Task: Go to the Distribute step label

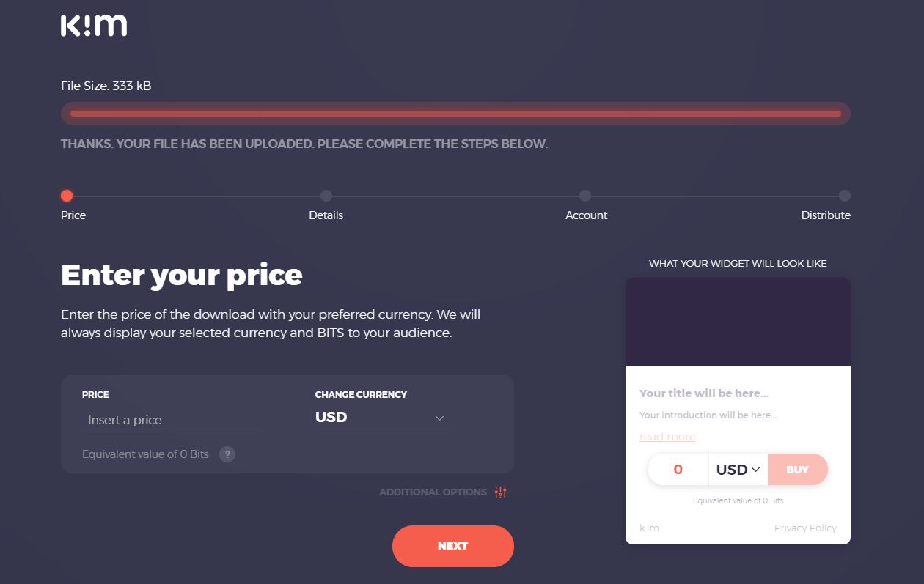Action: click(x=826, y=215)
